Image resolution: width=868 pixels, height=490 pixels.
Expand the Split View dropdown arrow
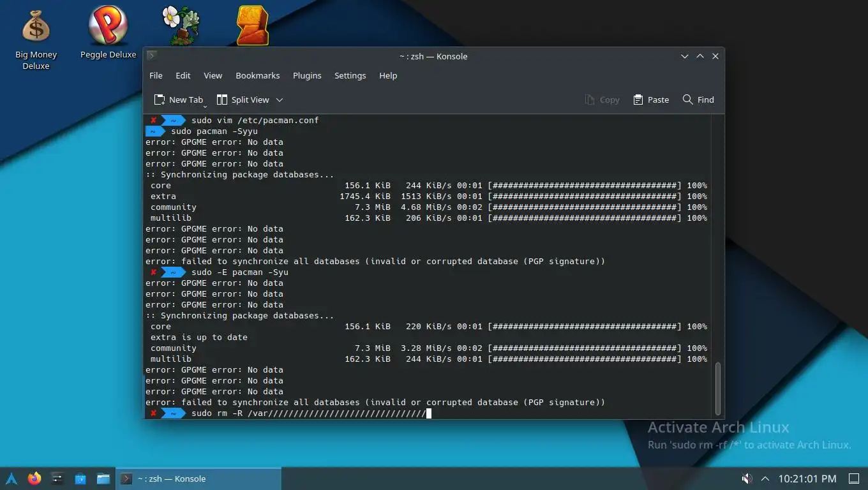point(280,100)
